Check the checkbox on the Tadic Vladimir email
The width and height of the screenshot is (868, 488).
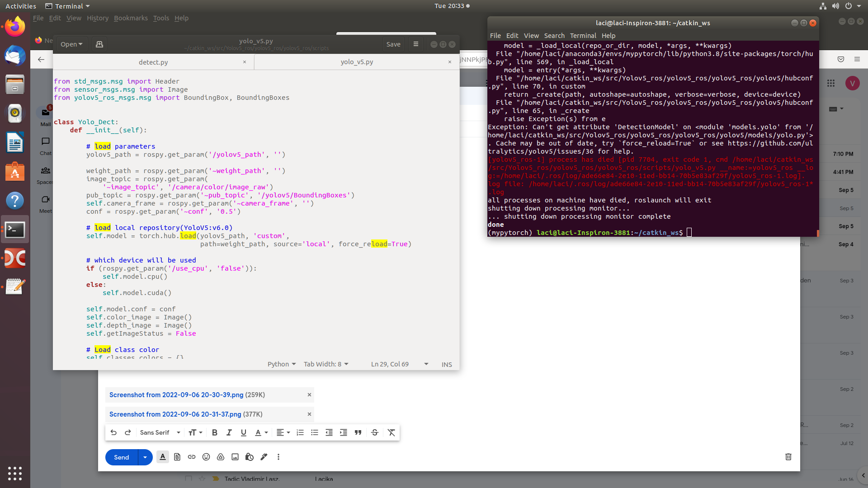tap(188, 479)
